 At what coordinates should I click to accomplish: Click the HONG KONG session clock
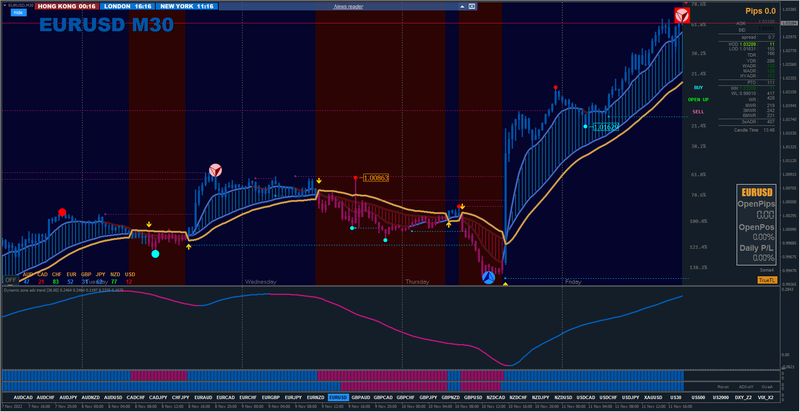tap(67, 7)
